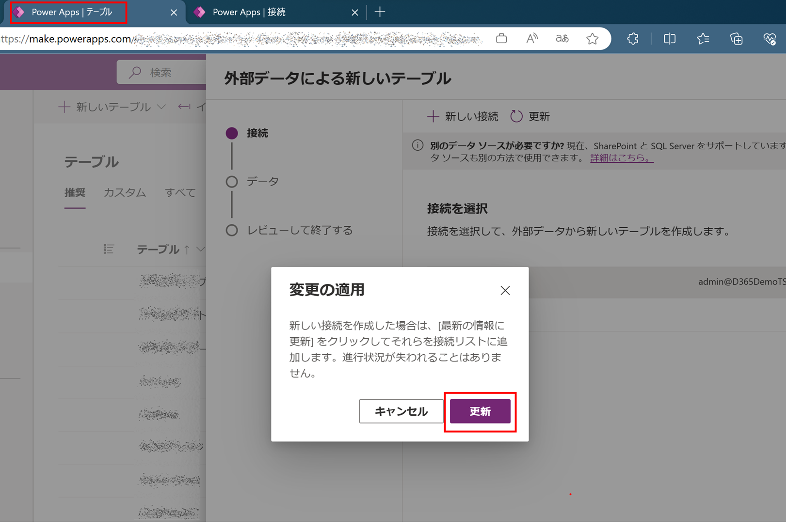Click the read aloud icon in the address bar

[x=531, y=39]
